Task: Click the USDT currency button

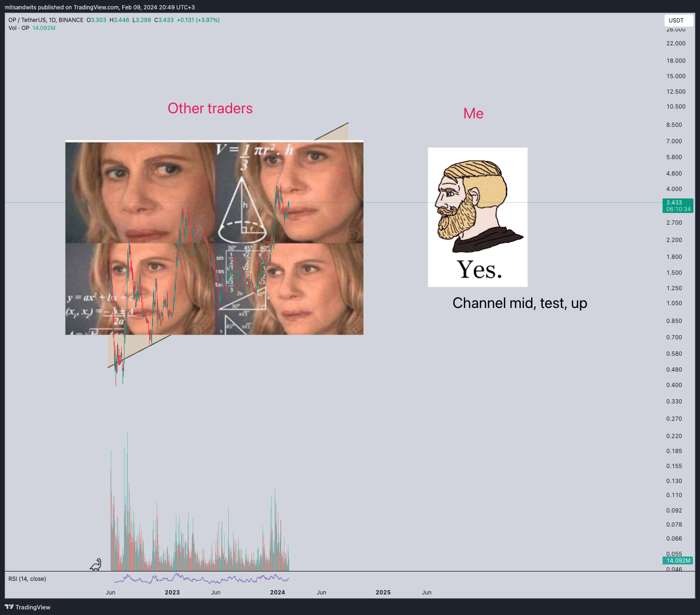Action: coord(678,20)
